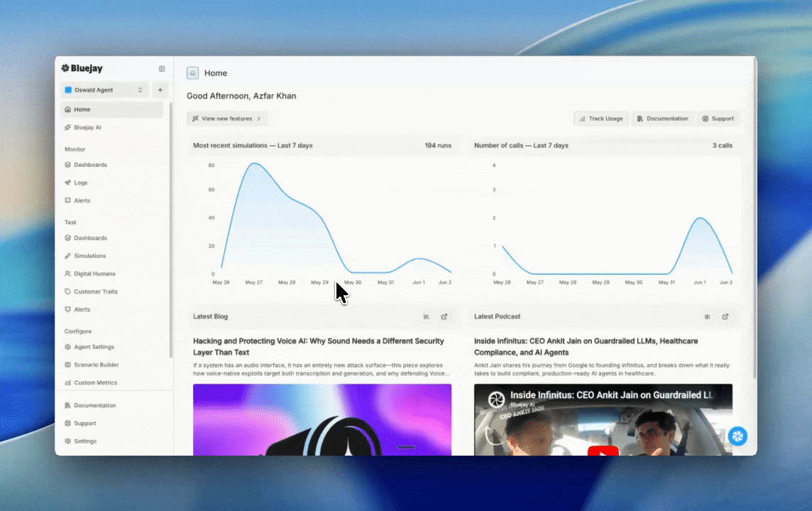
Task: Click the Track Usage button
Action: click(600, 119)
